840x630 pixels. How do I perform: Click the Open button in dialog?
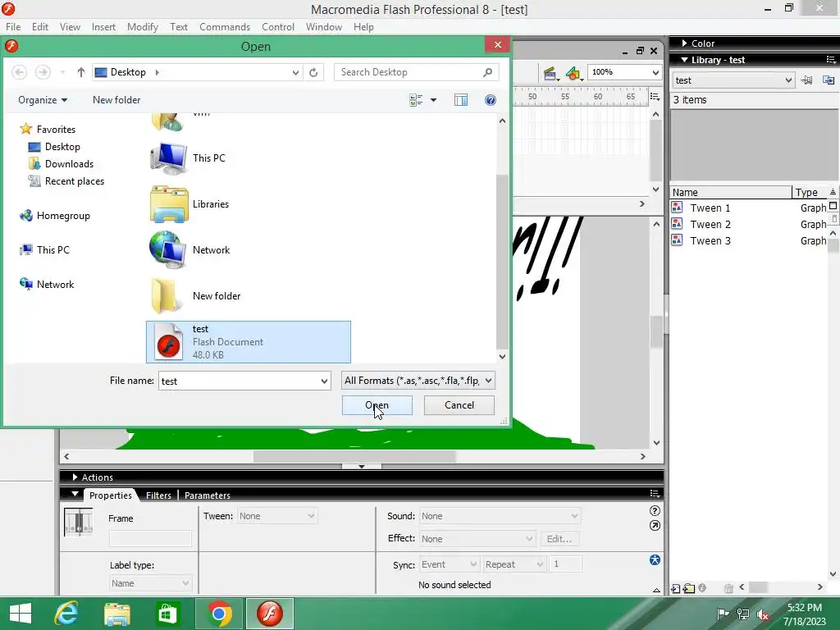[377, 405]
